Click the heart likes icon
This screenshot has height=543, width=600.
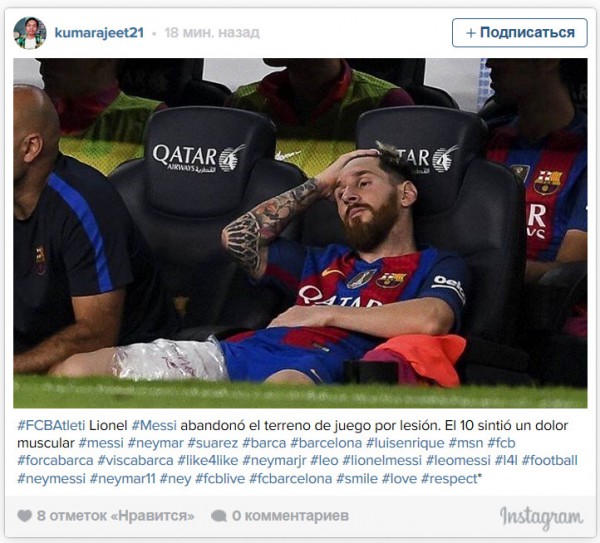24,516
